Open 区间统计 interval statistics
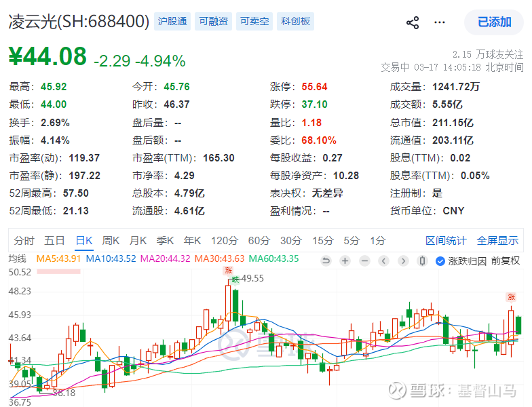The height and width of the screenshot is (407, 532). (x=446, y=241)
